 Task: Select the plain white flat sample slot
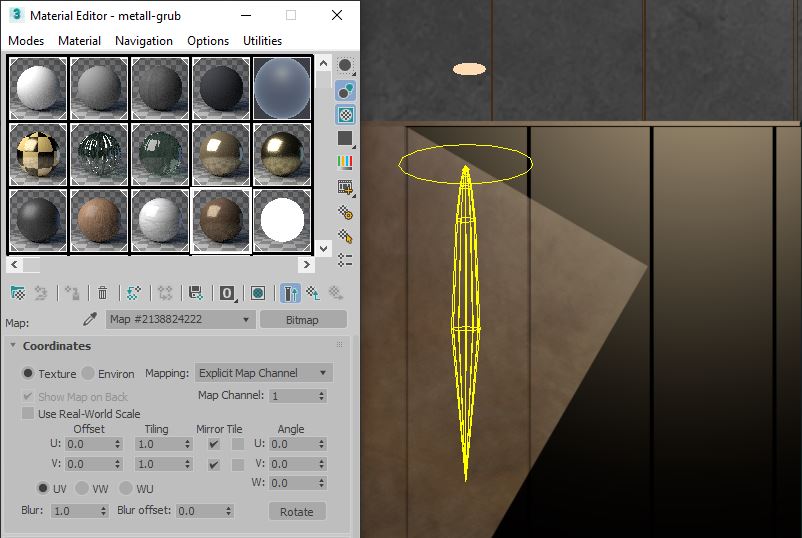pos(282,220)
